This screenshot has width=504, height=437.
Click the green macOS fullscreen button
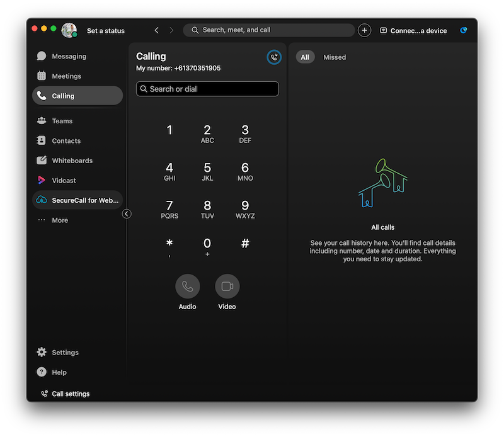tap(54, 28)
